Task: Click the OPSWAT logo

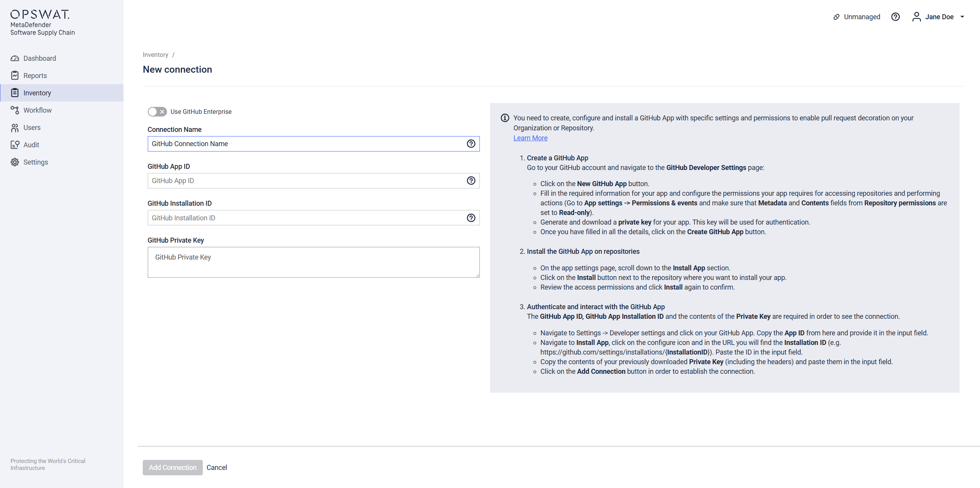Action: [40, 15]
